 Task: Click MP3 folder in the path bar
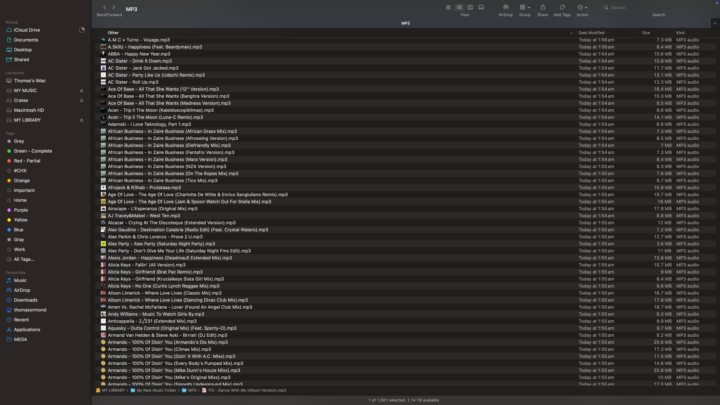pyautogui.click(x=189, y=390)
